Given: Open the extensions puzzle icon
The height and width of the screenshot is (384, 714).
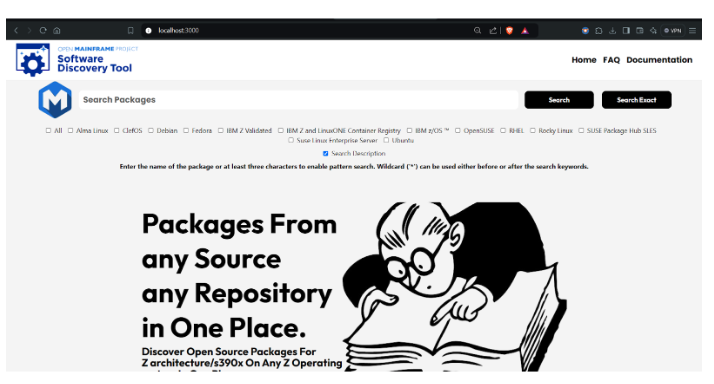Looking at the screenshot, I should click(x=599, y=31).
